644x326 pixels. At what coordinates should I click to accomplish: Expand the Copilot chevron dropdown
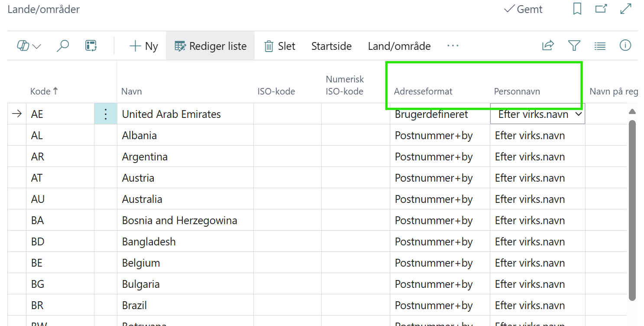pos(37,45)
